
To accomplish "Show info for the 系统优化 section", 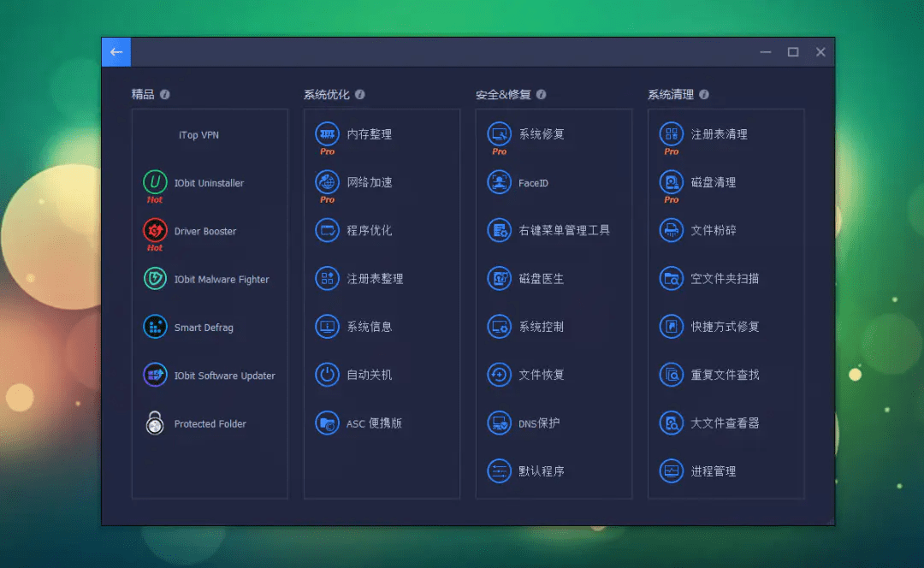I will tap(360, 94).
